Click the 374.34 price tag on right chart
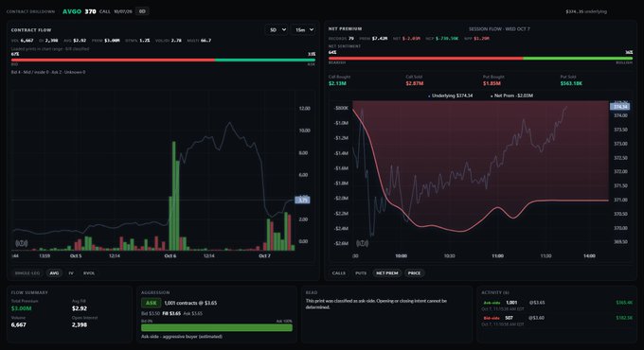This screenshot has height=350, width=644. pos(619,107)
